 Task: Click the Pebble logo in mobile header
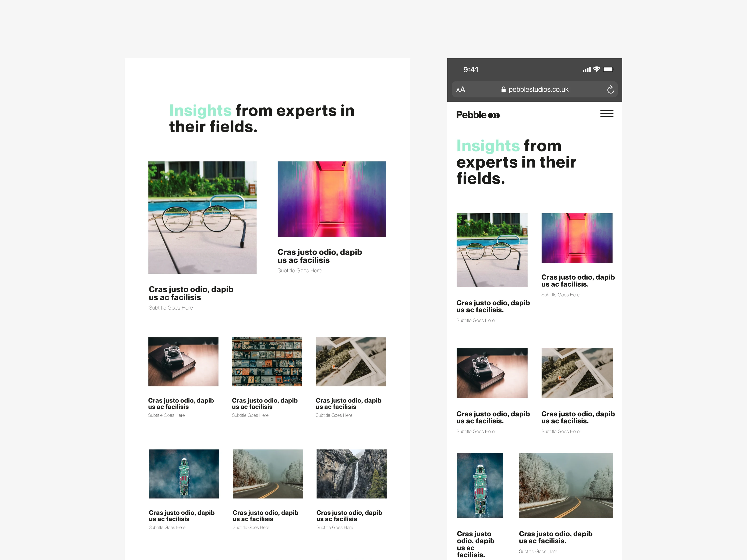point(478,115)
